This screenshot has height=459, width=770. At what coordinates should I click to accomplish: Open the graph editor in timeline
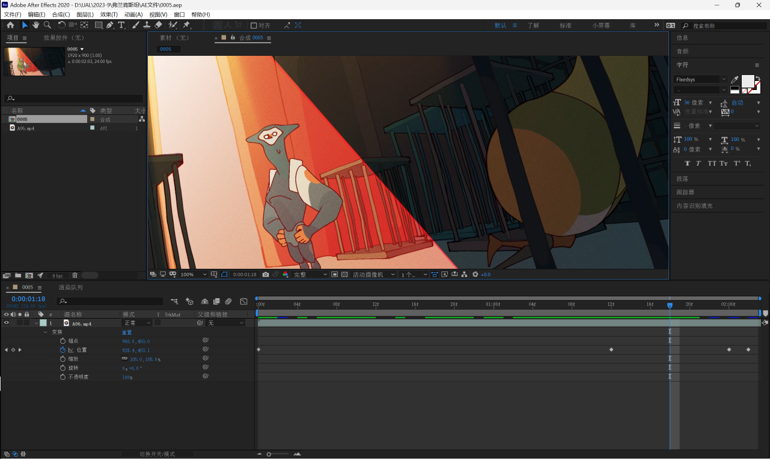[244, 301]
